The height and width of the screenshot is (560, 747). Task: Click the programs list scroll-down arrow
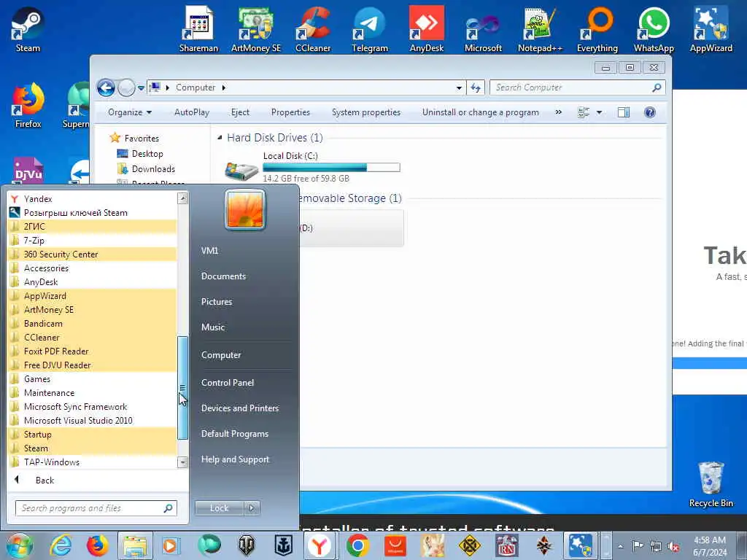(182, 462)
